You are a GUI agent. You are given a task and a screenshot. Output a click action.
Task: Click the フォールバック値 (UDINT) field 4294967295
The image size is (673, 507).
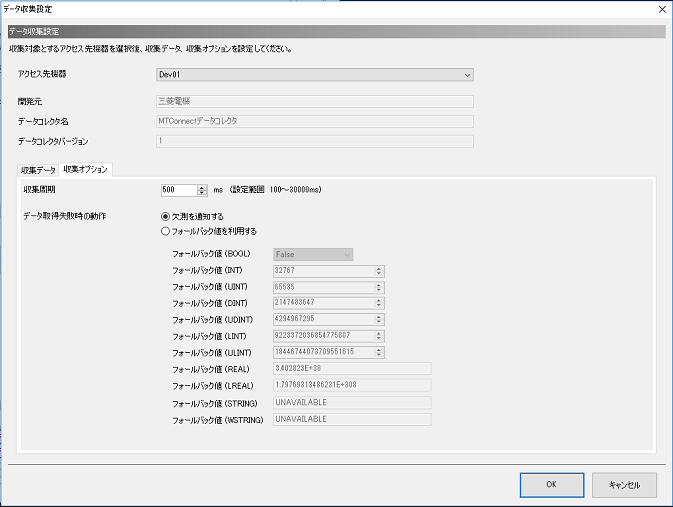click(324, 319)
